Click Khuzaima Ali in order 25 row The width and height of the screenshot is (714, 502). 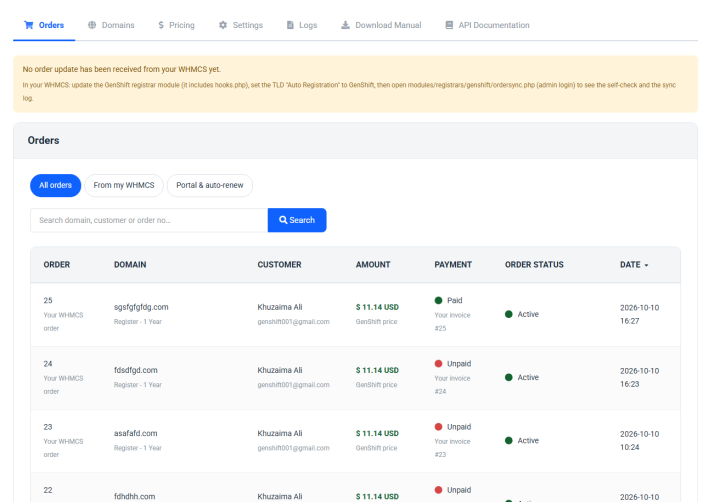tap(280, 307)
